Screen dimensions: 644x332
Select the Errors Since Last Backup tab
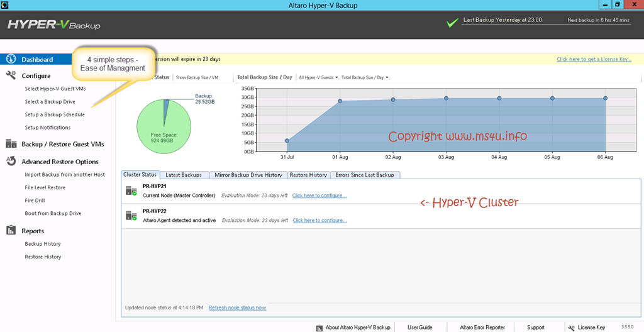365,175
